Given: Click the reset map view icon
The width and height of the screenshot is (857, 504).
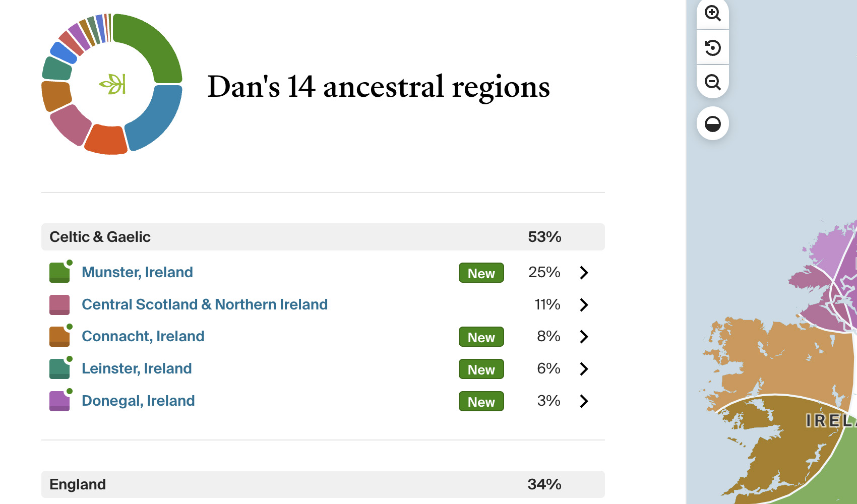Looking at the screenshot, I should coord(712,48).
